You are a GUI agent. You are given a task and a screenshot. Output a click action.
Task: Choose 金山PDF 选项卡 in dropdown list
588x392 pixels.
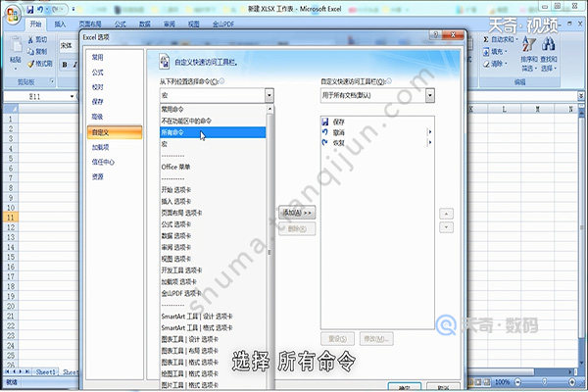coord(213,293)
